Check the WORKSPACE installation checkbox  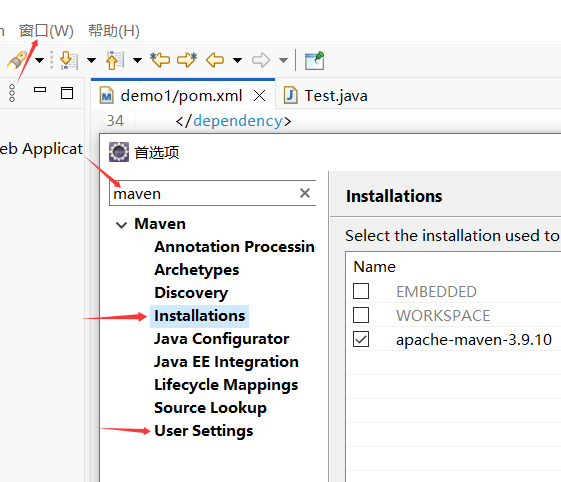361,315
